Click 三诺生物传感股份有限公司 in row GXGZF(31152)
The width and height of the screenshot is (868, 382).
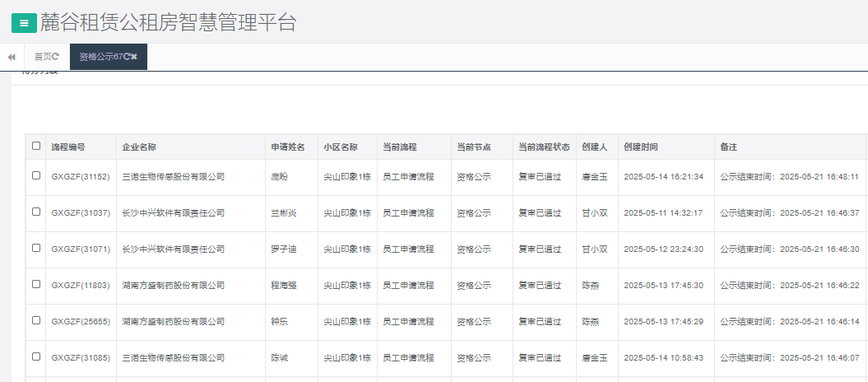click(174, 177)
